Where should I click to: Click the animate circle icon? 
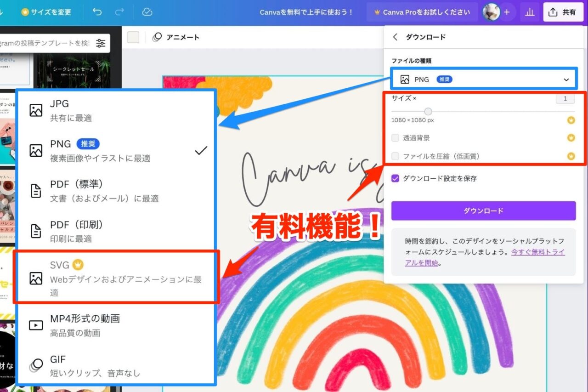coord(157,37)
